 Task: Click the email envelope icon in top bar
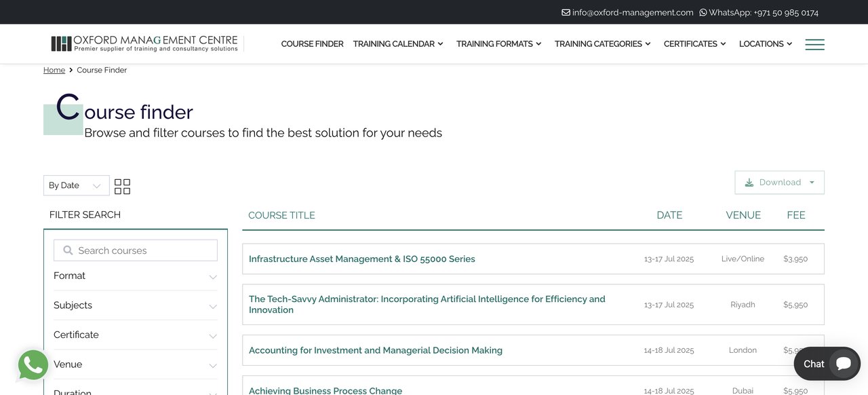(566, 12)
